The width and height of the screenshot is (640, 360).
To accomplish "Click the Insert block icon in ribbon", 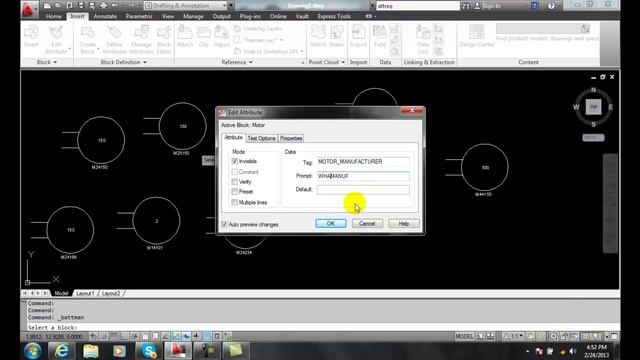I will (x=31, y=32).
